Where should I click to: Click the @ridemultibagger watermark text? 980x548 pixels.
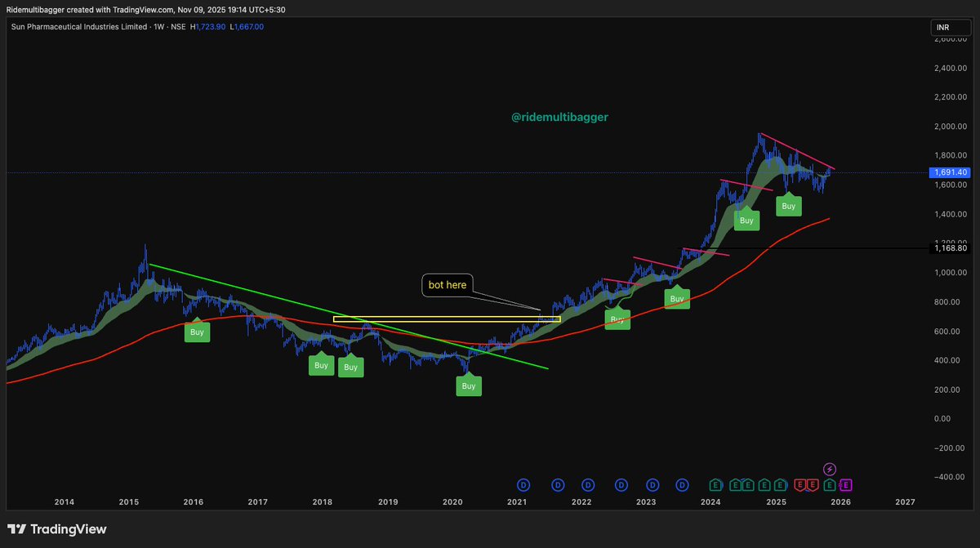558,117
